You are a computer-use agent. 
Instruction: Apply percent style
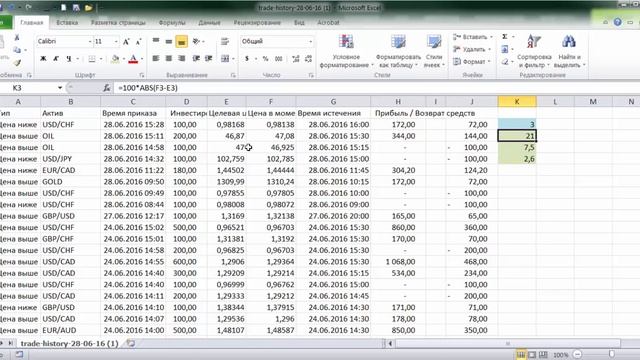pyautogui.click(x=265, y=59)
